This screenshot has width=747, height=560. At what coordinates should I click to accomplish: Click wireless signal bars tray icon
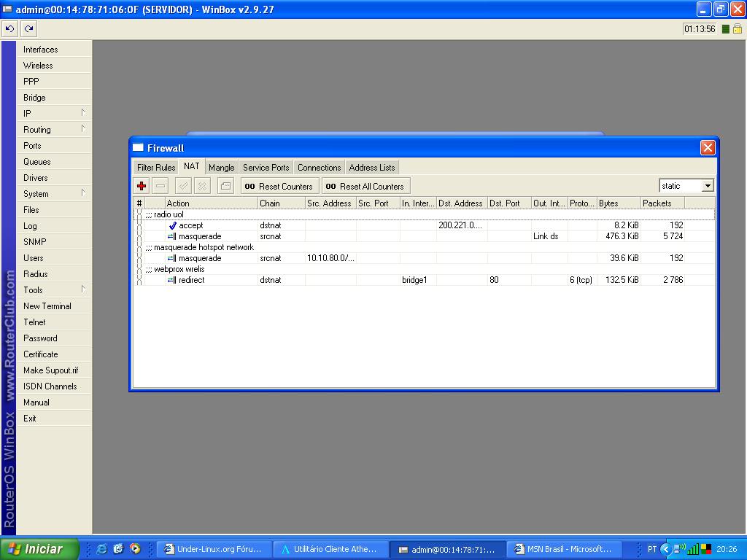click(x=693, y=549)
